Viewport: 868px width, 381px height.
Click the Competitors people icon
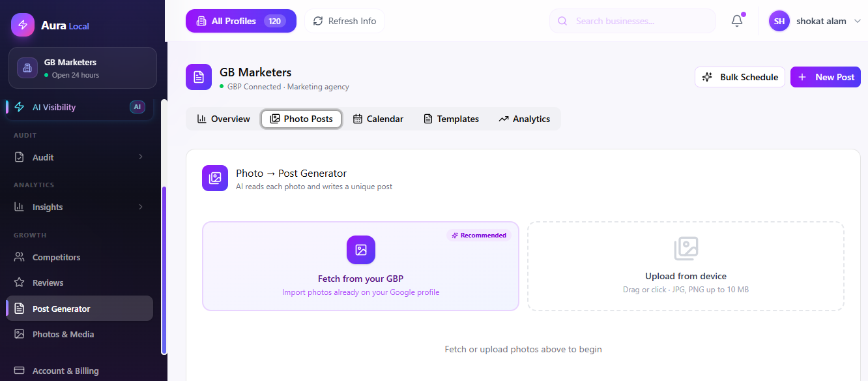20,257
